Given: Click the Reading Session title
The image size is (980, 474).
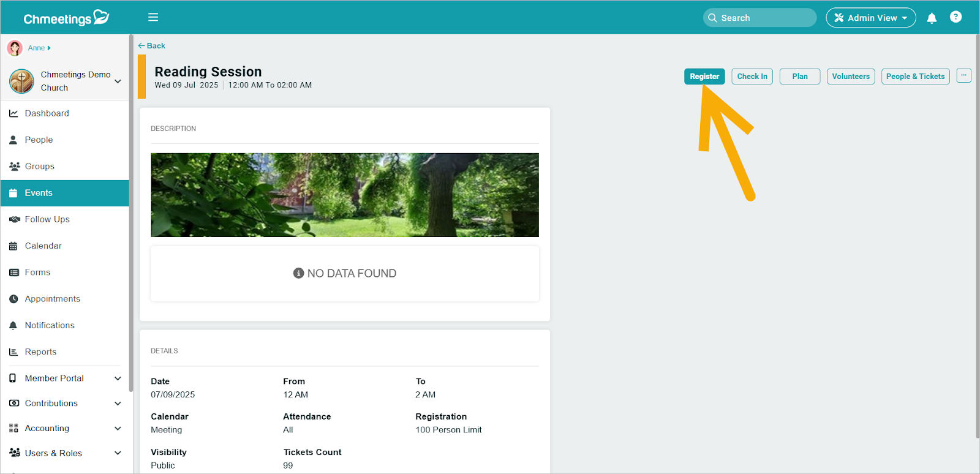Looking at the screenshot, I should click(x=208, y=72).
